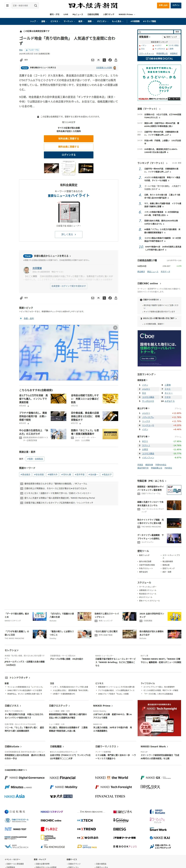Click the フォローする button under headline
The height and width of the screenshot is (868, 186).
click(x=32, y=50)
